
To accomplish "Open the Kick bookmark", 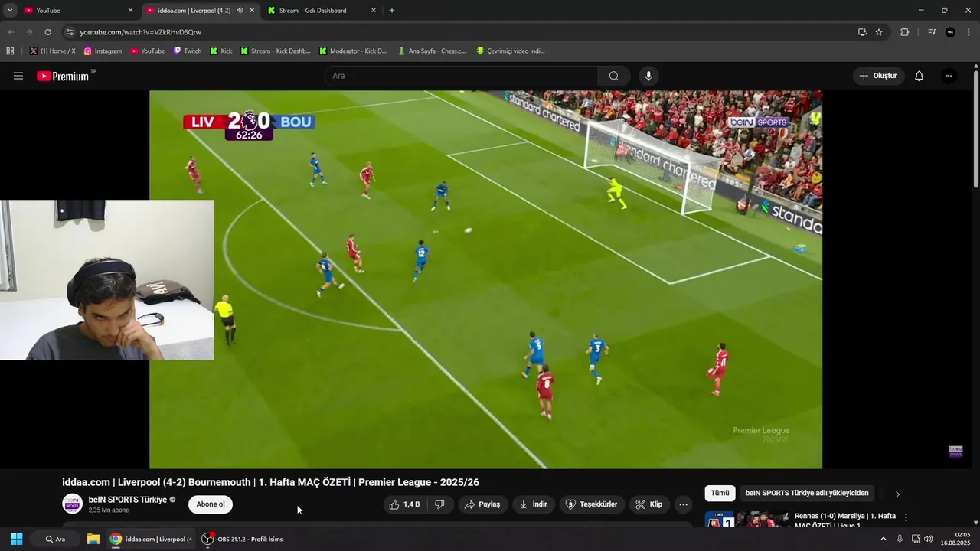I will click(x=221, y=51).
